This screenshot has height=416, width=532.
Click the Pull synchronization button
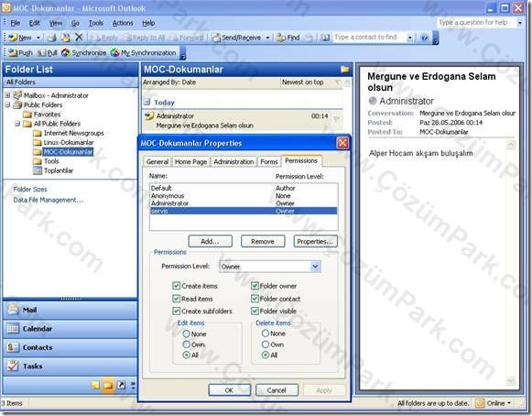48,52
